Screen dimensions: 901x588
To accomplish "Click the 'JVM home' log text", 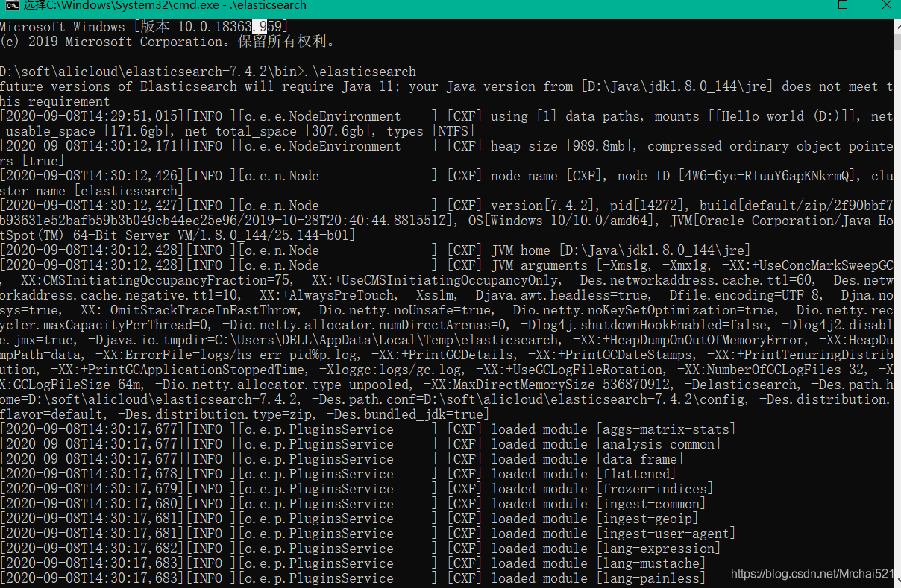I will [x=520, y=250].
